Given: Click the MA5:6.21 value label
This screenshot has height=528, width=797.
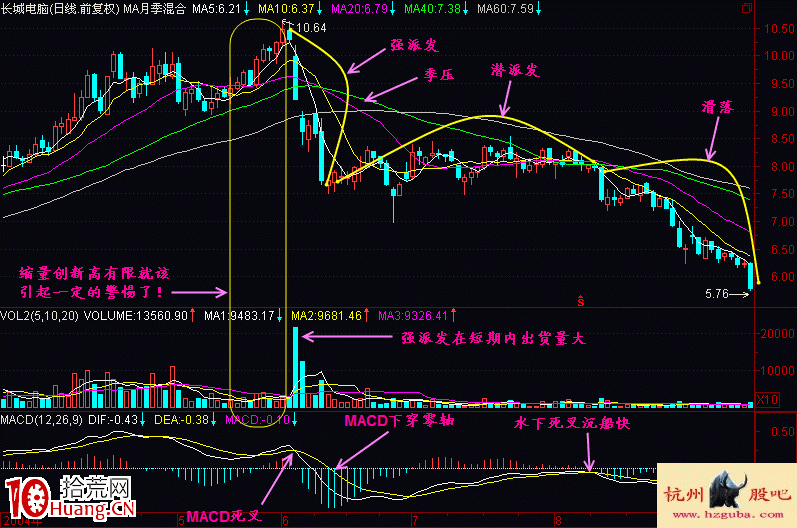Looking at the screenshot, I should point(216,8).
